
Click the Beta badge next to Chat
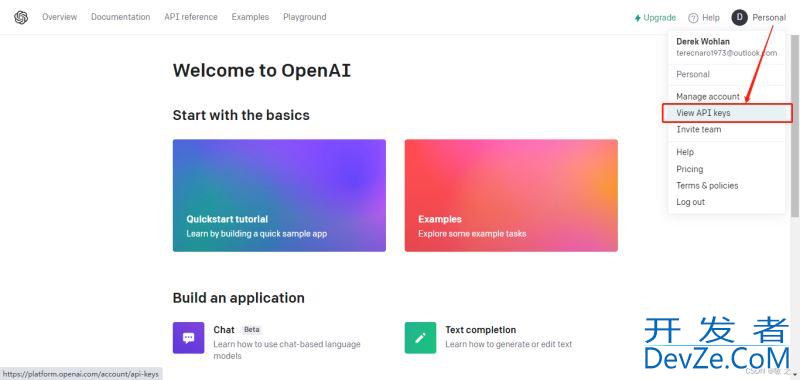pyautogui.click(x=252, y=330)
